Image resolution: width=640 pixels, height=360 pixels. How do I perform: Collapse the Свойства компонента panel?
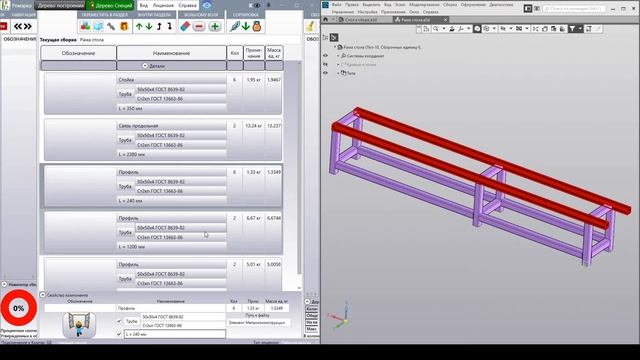point(42,295)
